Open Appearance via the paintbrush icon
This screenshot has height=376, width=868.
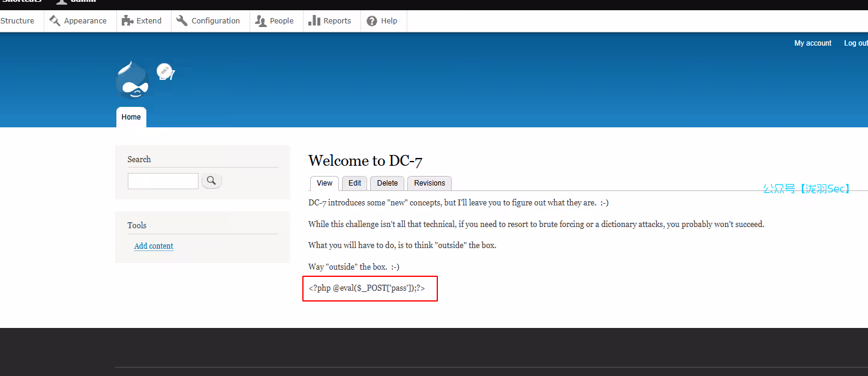click(x=55, y=21)
